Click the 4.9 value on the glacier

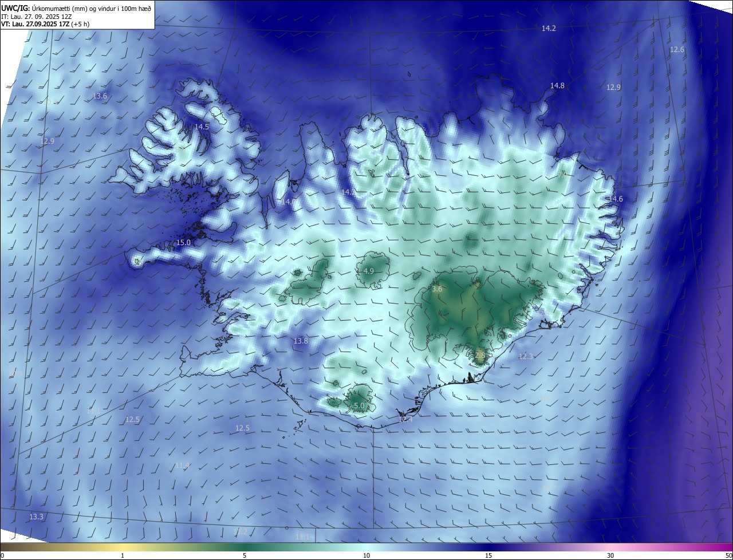pyautogui.click(x=368, y=271)
